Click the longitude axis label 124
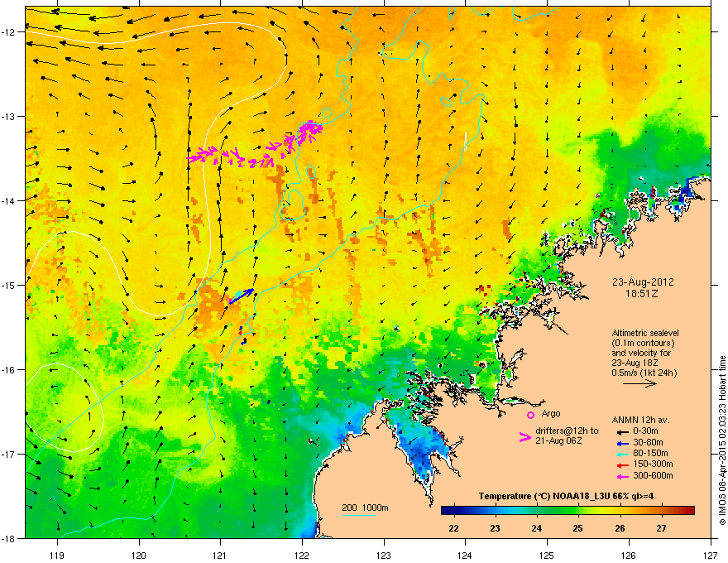728x563 pixels. coord(465,556)
